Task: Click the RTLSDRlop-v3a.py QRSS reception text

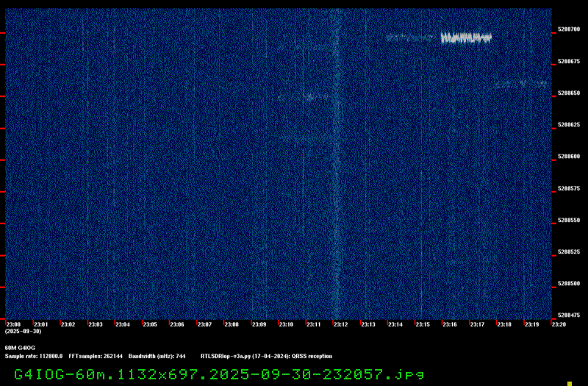Action: 266,356
